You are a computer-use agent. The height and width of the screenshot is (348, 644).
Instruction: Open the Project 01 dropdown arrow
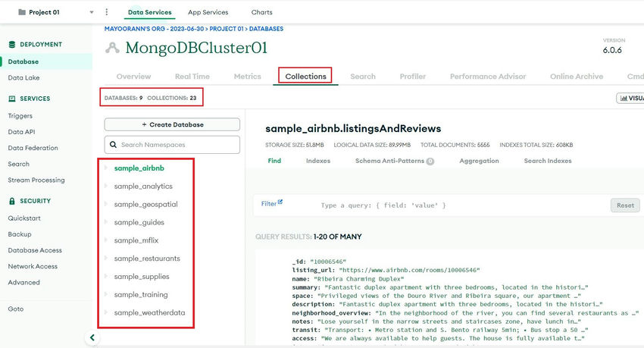point(92,12)
